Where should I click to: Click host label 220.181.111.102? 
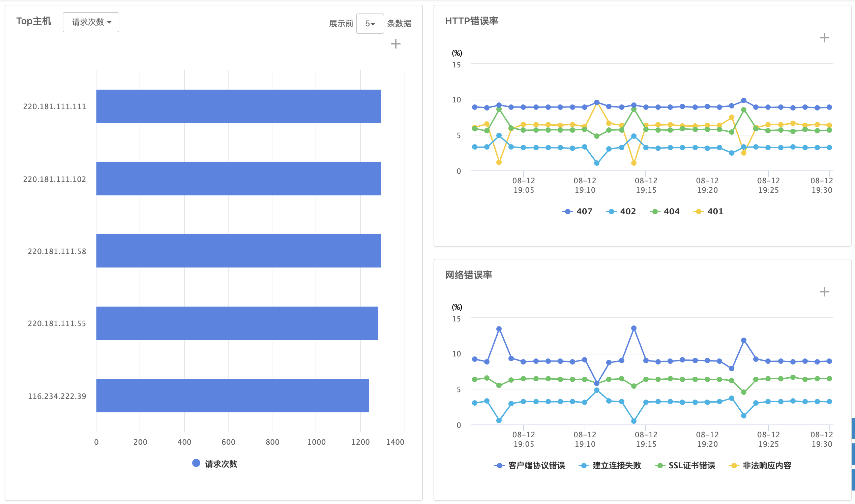coord(55,179)
